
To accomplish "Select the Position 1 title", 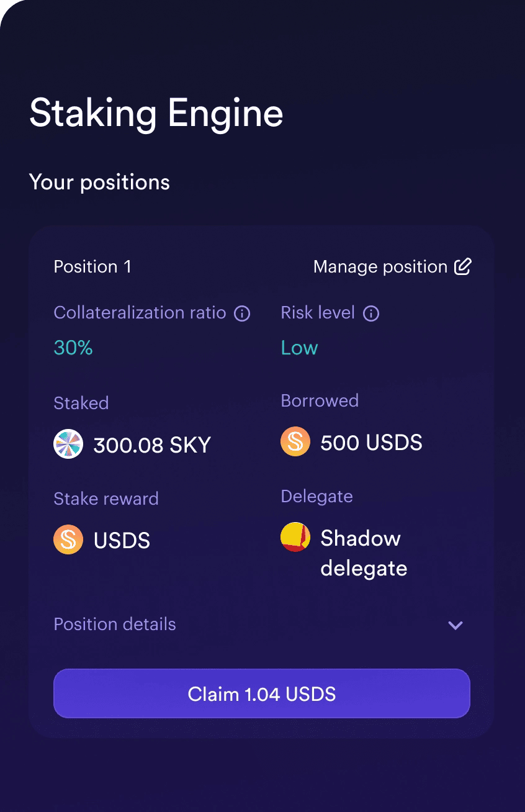I will click(92, 267).
